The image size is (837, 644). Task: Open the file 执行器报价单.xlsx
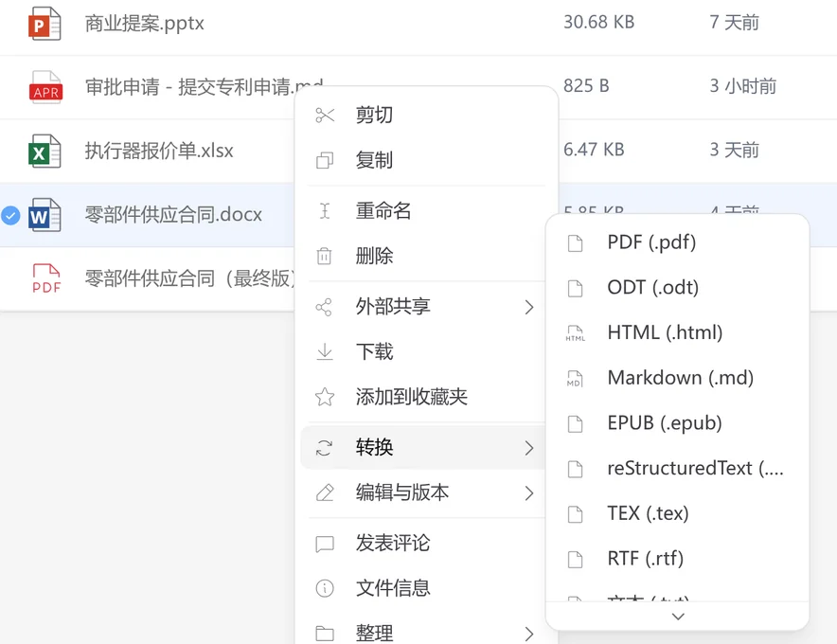click(x=159, y=151)
